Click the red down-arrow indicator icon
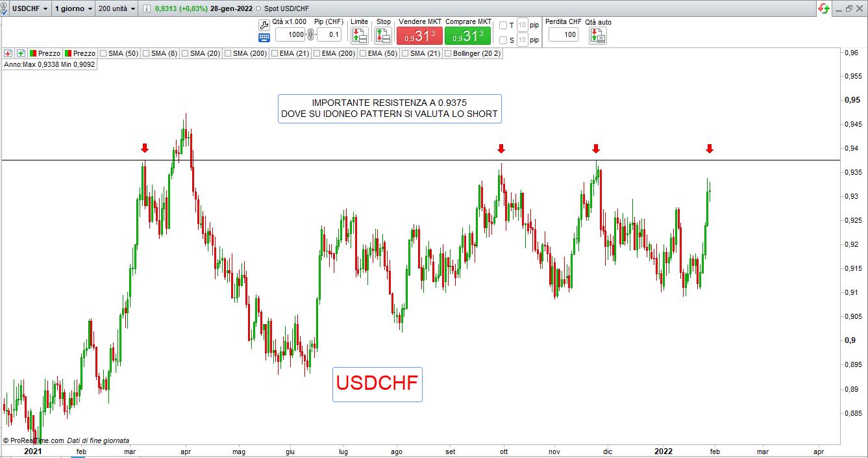The height and width of the screenshot is (458, 868). click(8, 53)
